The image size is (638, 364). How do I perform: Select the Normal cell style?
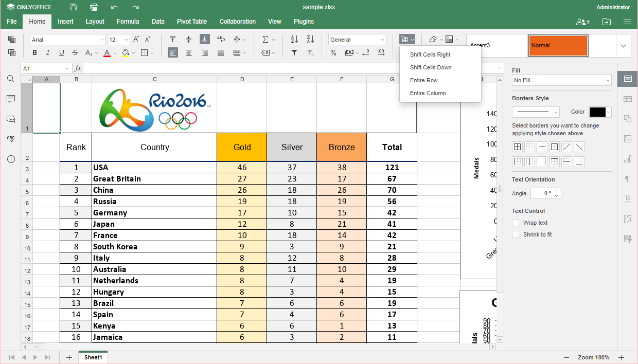click(x=558, y=46)
